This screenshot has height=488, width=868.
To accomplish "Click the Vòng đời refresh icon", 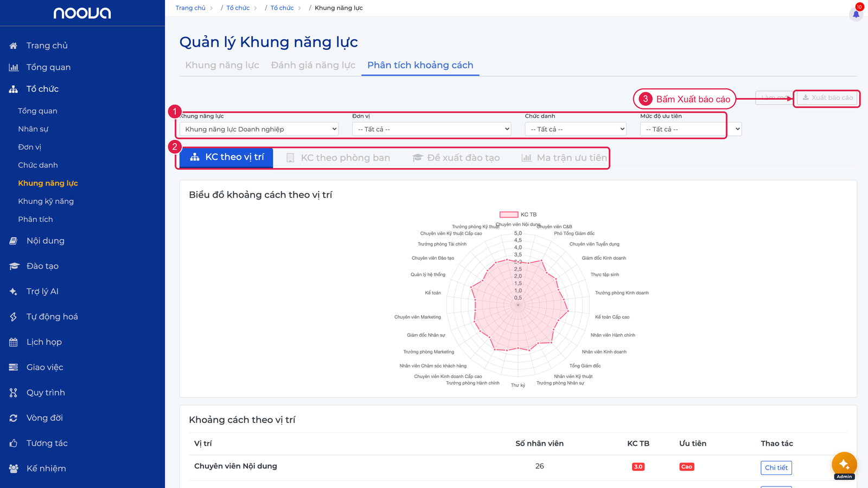I will [x=14, y=418].
